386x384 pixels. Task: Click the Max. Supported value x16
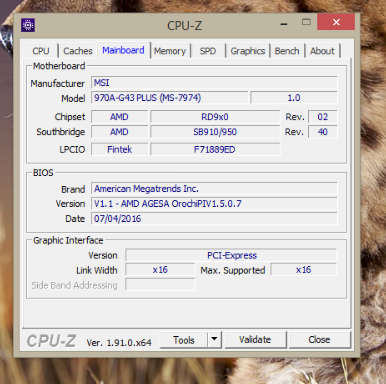tap(304, 270)
